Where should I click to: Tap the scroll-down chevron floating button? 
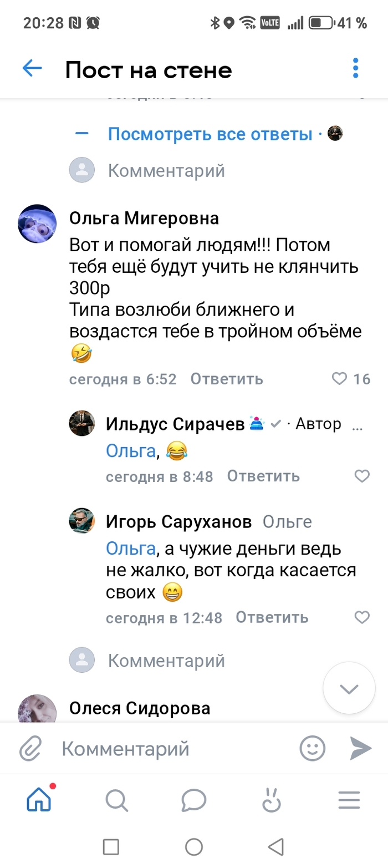[349, 689]
